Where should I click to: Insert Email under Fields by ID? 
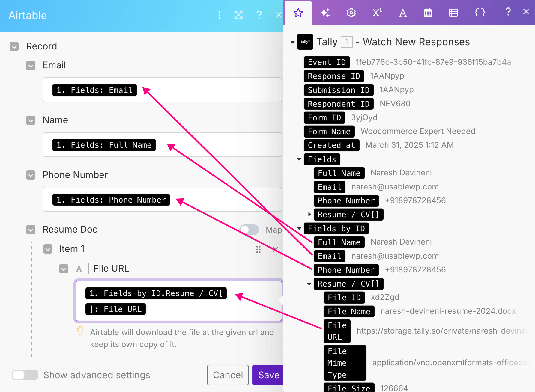coord(330,256)
